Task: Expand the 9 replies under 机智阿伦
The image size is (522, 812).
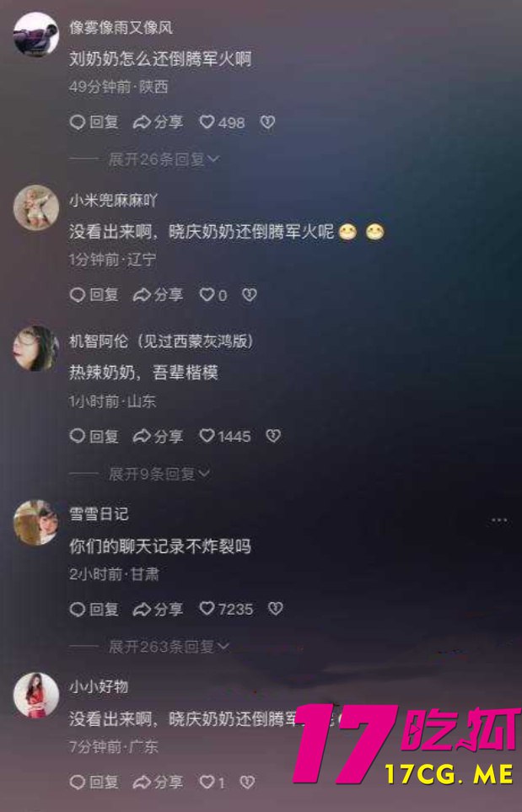Action: click(x=159, y=473)
